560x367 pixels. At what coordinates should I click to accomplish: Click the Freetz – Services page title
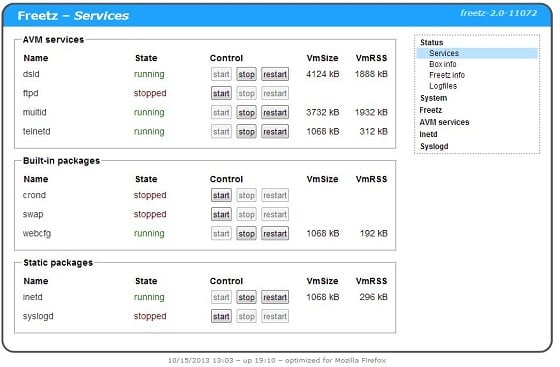click(73, 16)
